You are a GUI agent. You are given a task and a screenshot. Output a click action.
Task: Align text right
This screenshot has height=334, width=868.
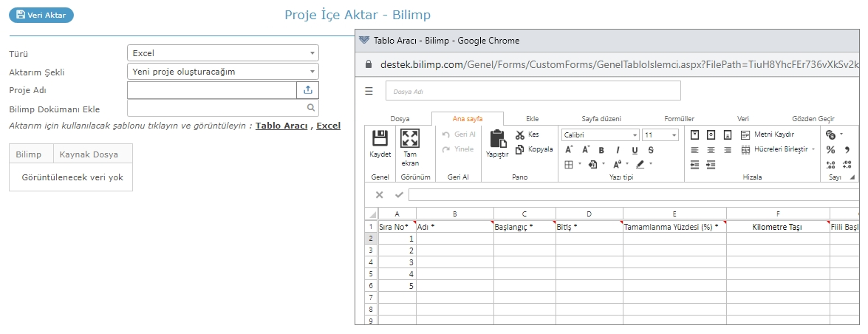tap(728, 150)
